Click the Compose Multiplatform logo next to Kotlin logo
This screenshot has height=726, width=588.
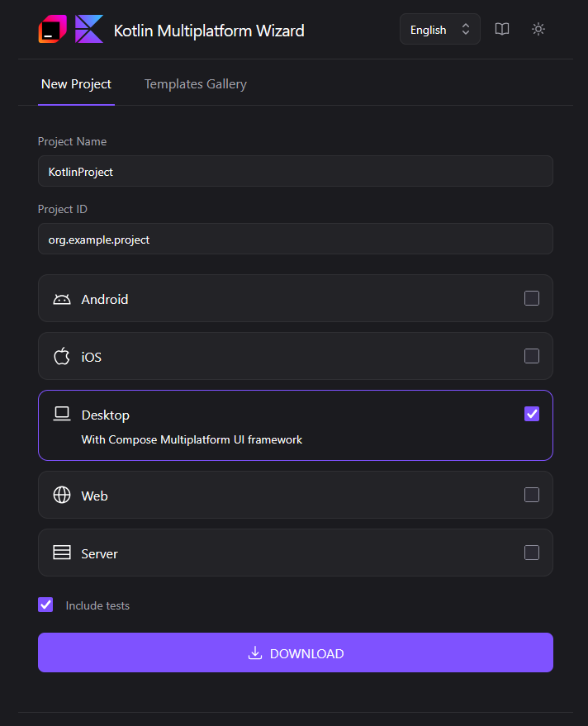[88, 28]
